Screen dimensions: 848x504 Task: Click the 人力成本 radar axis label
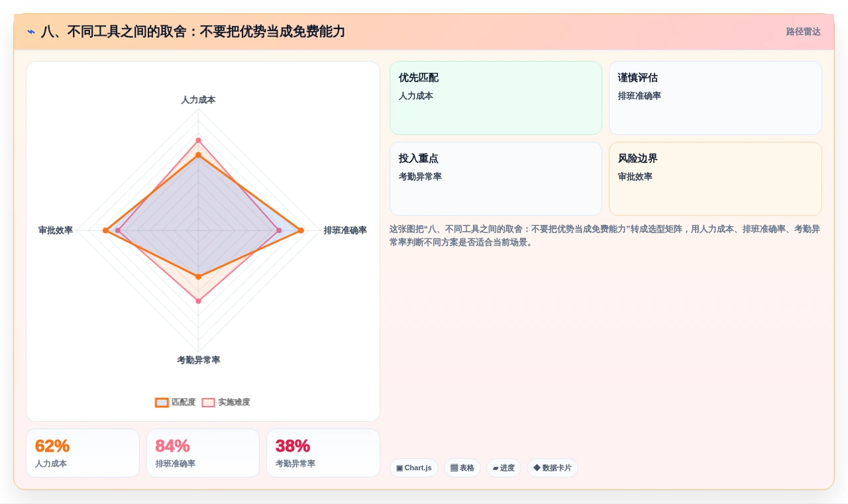click(x=198, y=100)
